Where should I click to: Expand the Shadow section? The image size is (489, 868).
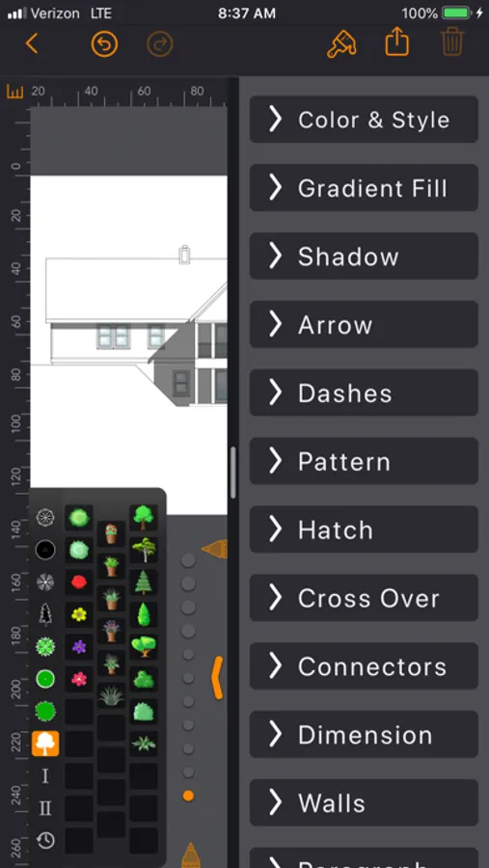tap(364, 257)
